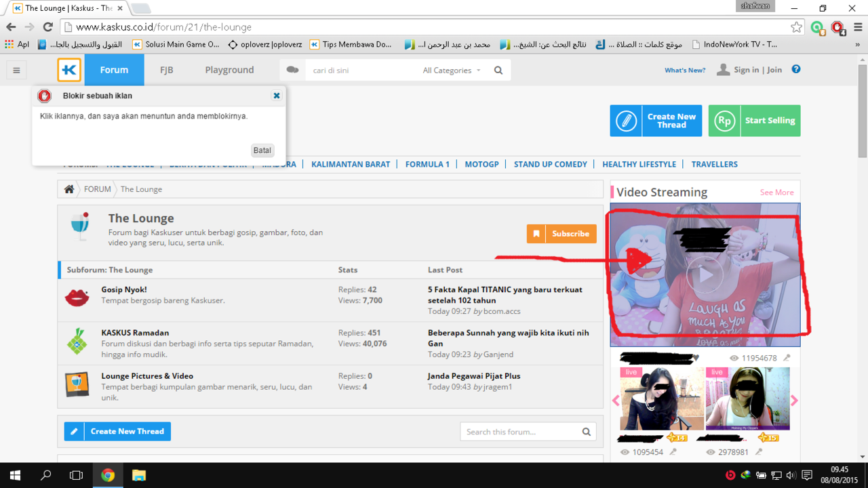
Task: Click the breadcrumb home icon
Action: pyautogui.click(x=69, y=189)
